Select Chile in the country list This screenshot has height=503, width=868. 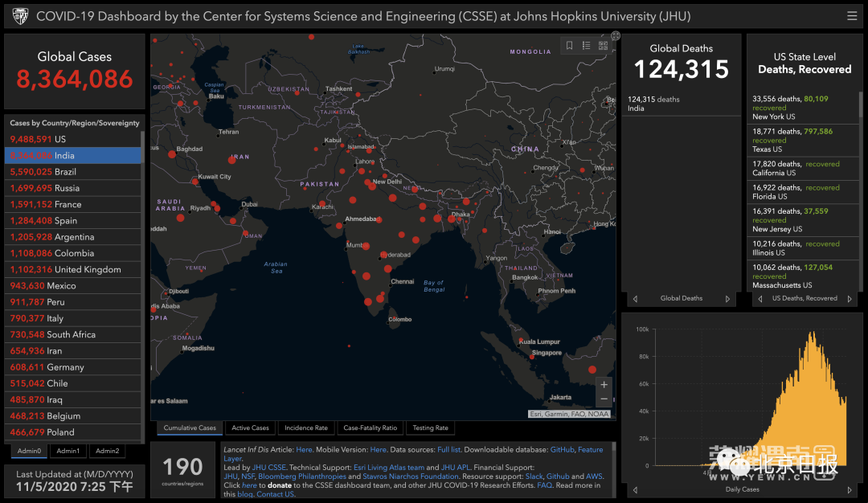(72, 383)
